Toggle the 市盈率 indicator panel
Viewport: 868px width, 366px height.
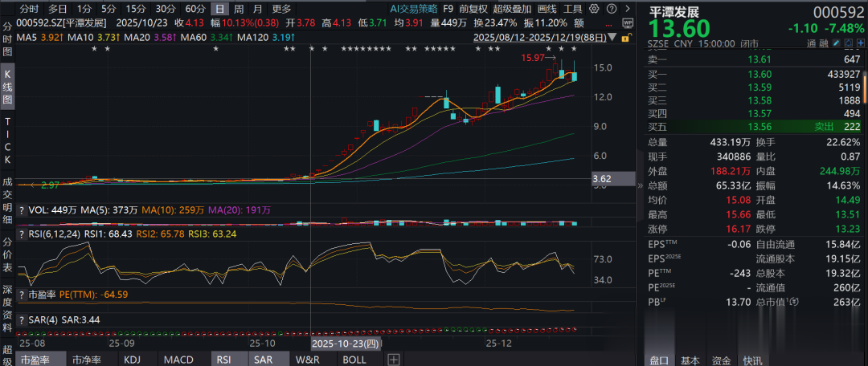tap(36, 360)
